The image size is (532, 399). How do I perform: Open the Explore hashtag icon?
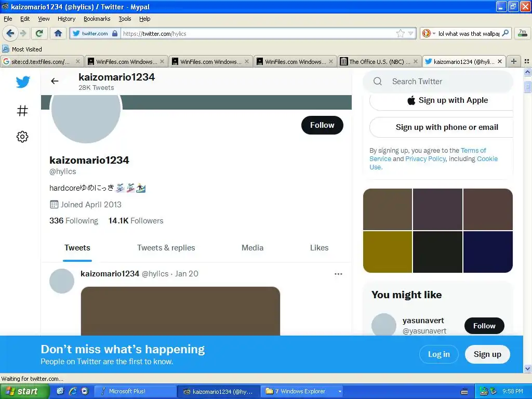click(x=22, y=111)
